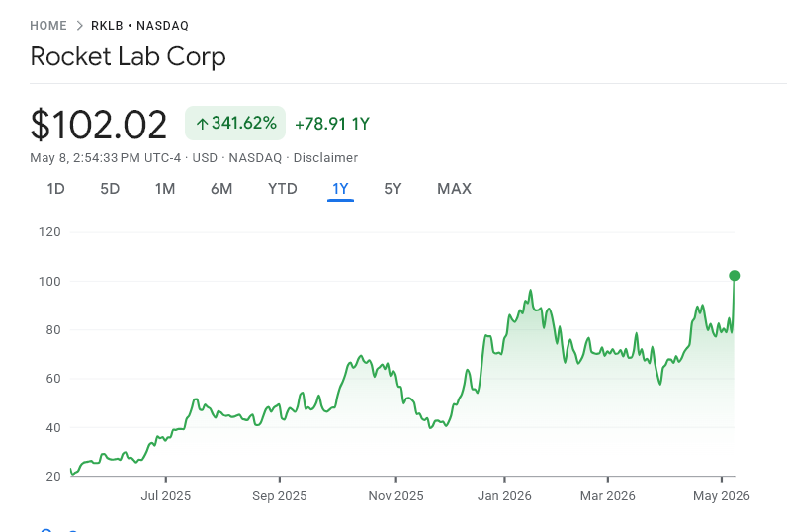Click the Sep 2025 axis label
This screenshot has width=787, height=532.
(280, 496)
